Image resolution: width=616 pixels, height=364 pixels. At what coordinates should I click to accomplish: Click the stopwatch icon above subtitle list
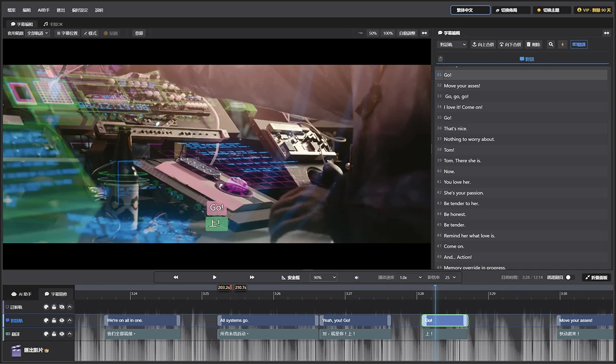click(440, 59)
